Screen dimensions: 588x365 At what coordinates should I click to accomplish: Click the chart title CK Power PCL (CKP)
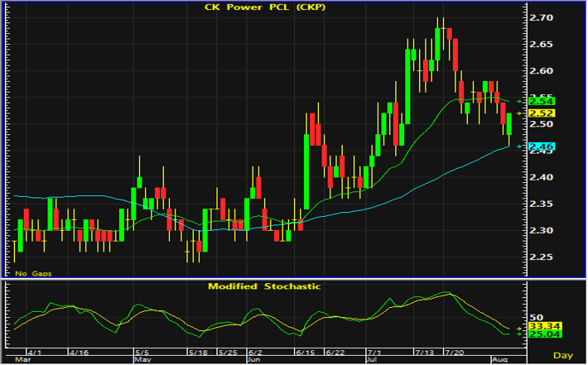pyautogui.click(x=265, y=7)
